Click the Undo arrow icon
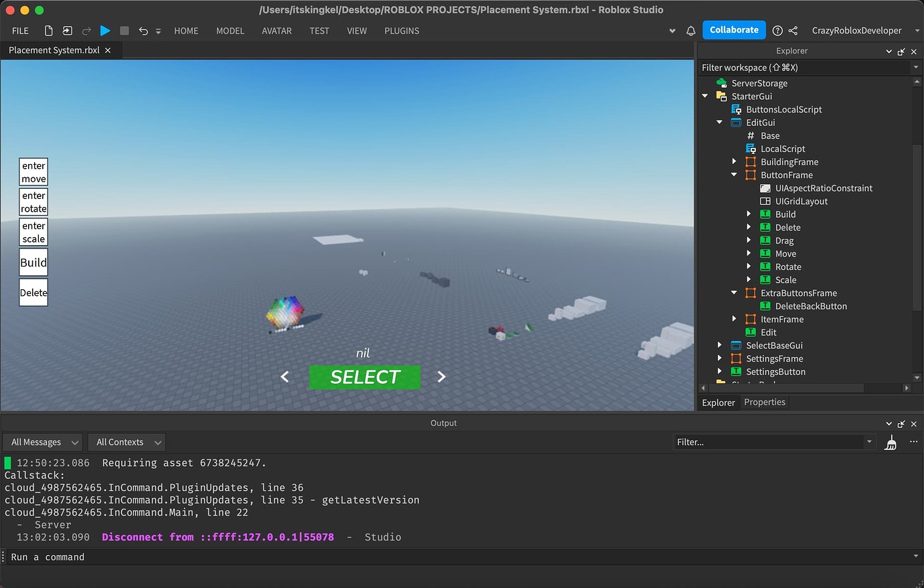 point(143,30)
